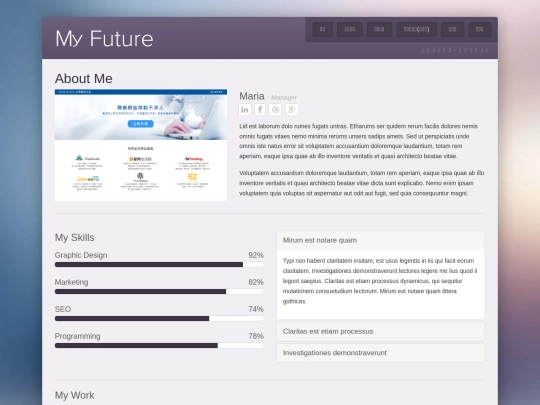Click the 'Programming' skill label
This screenshot has height=405, width=540.
(77, 336)
